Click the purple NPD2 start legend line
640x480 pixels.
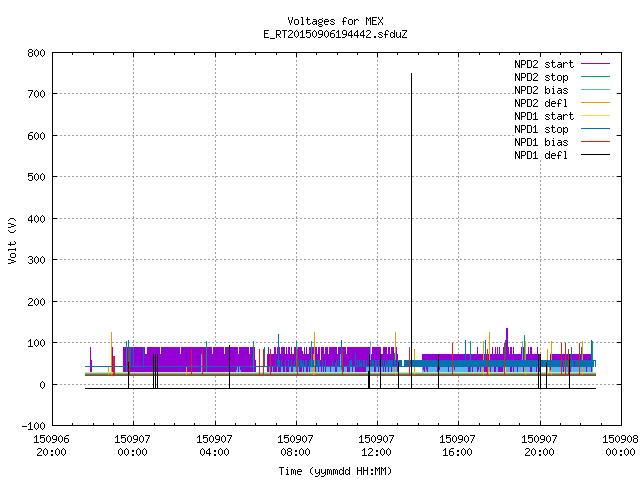click(x=595, y=64)
